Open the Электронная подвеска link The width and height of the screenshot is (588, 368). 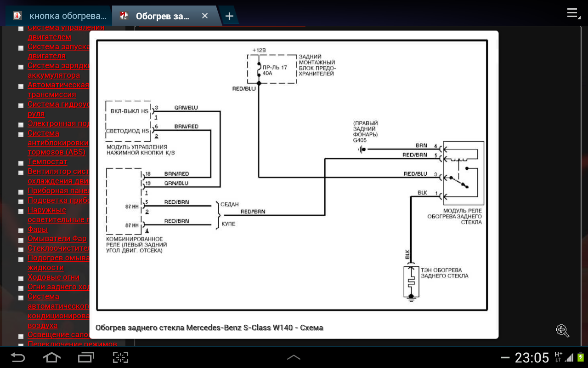(x=58, y=123)
